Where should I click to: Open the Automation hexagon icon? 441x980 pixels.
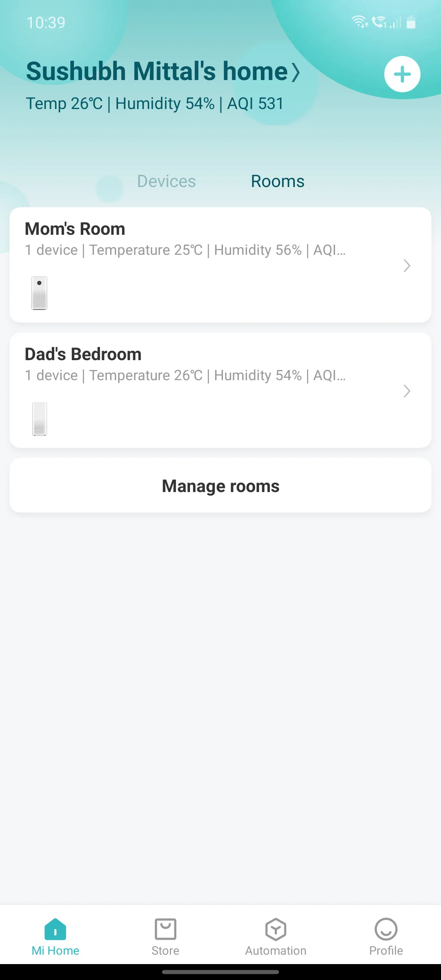click(x=276, y=929)
